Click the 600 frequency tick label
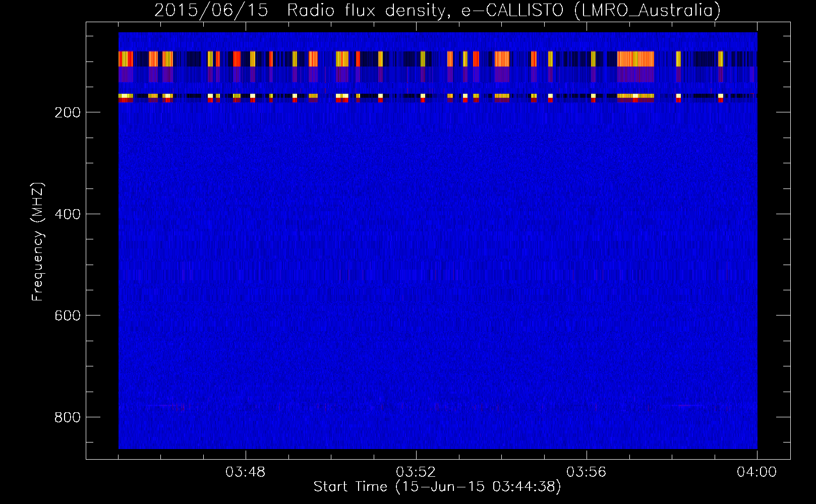The width and height of the screenshot is (816, 504). pos(68,316)
